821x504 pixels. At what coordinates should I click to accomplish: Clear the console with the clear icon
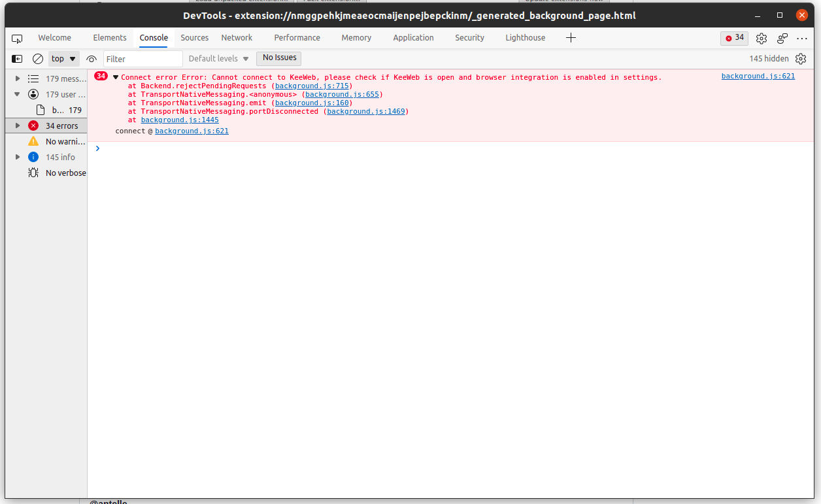coord(37,58)
